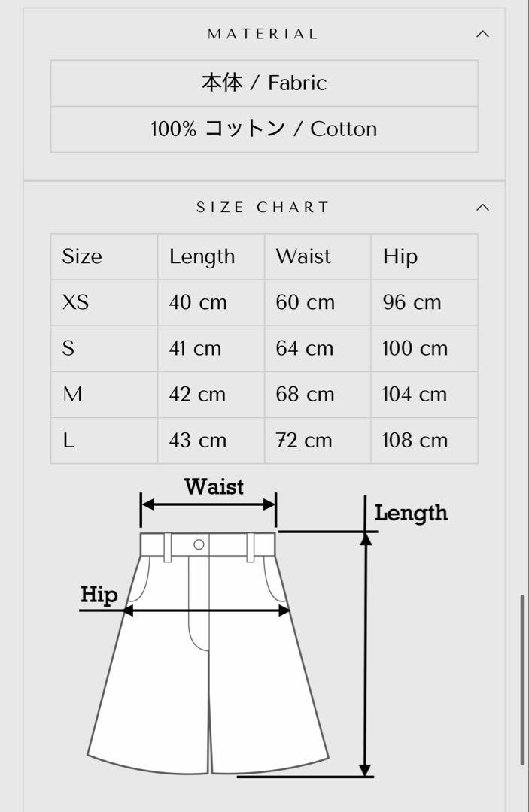Click the page scrollbar thumb
Viewport: 529px width, 812px height.
tap(523, 680)
